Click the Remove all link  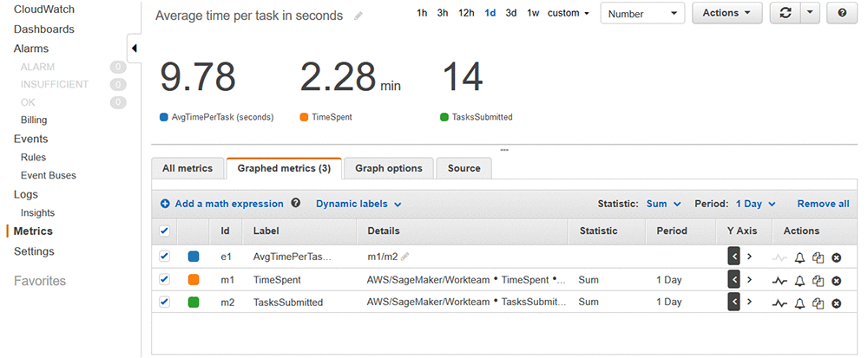823,204
